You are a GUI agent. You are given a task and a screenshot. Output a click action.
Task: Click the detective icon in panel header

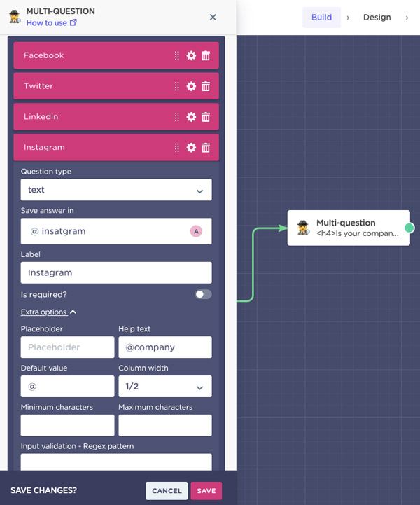(15, 16)
